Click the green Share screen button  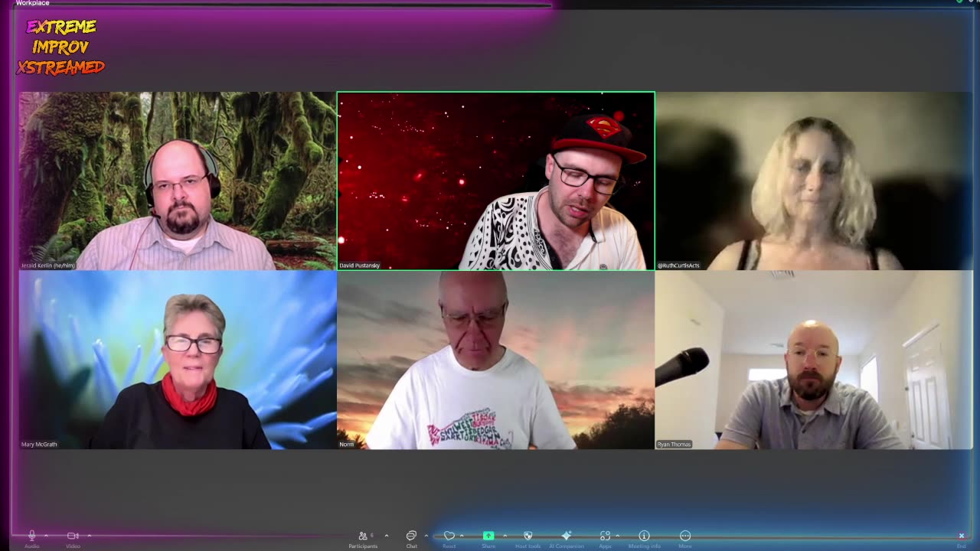coord(488,539)
